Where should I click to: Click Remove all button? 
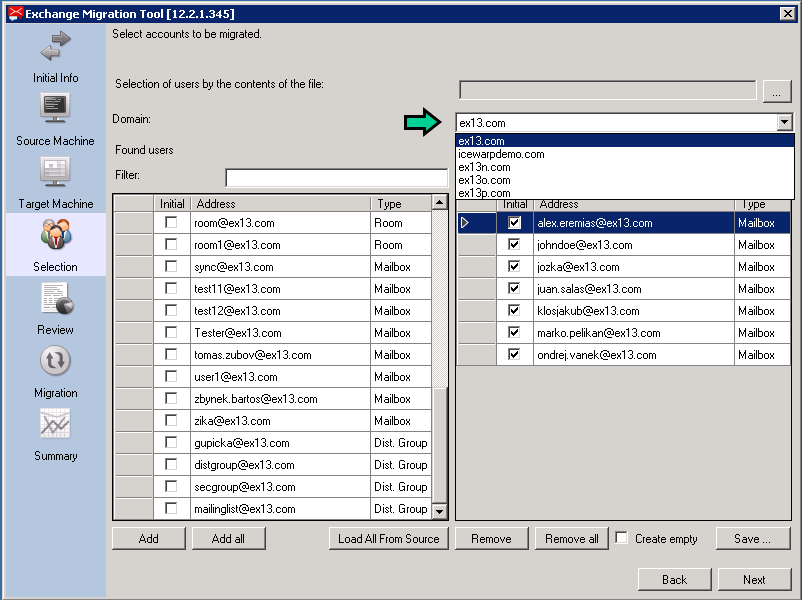tap(571, 539)
